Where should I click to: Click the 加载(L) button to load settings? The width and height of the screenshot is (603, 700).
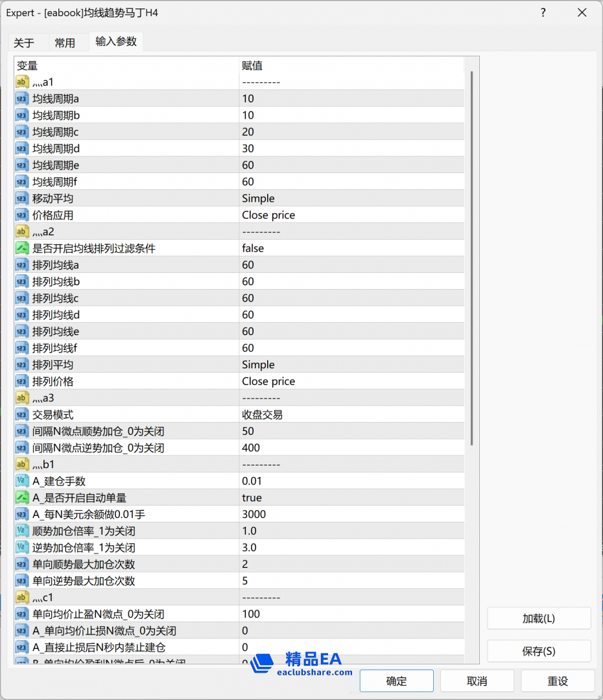[x=538, y=618]
